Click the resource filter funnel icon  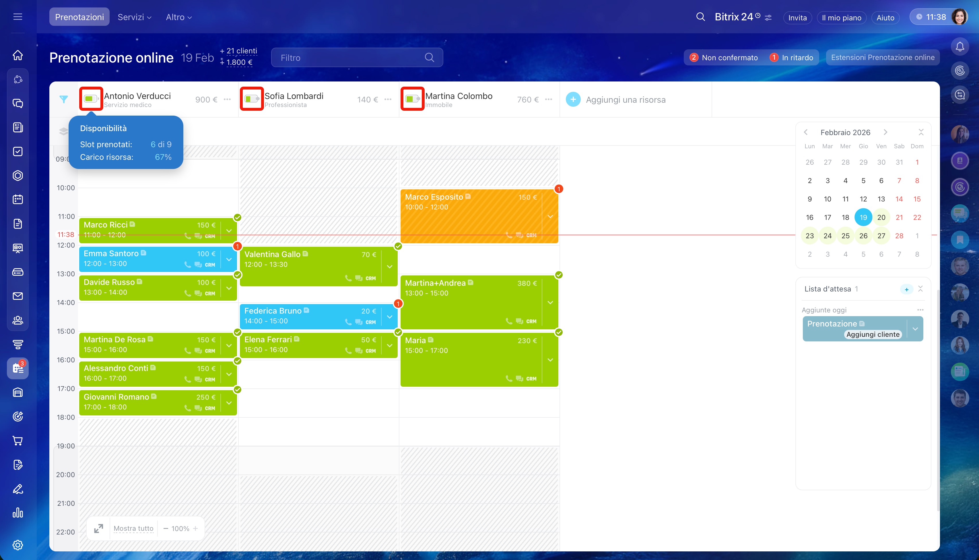[x=64, y=99]
